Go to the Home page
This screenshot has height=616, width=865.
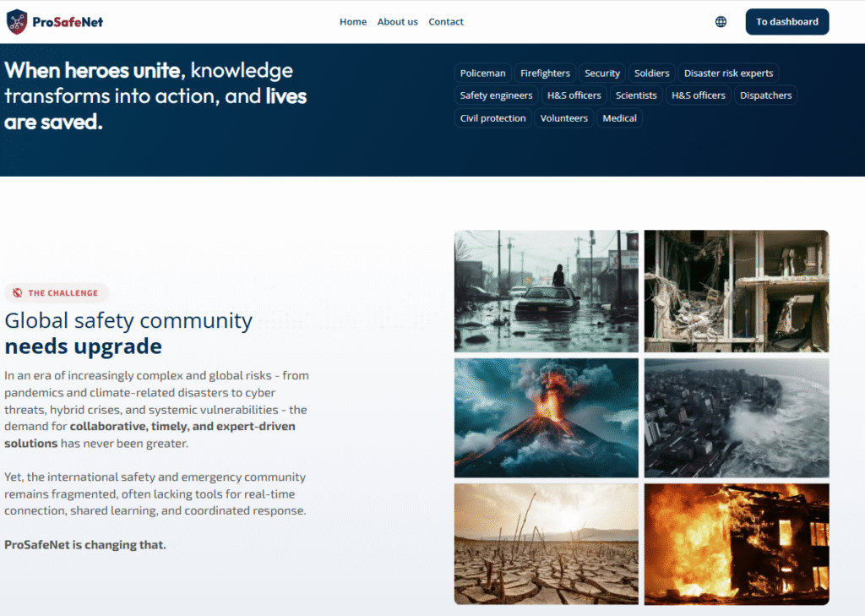pyautogui.click(x=352, y=22)
